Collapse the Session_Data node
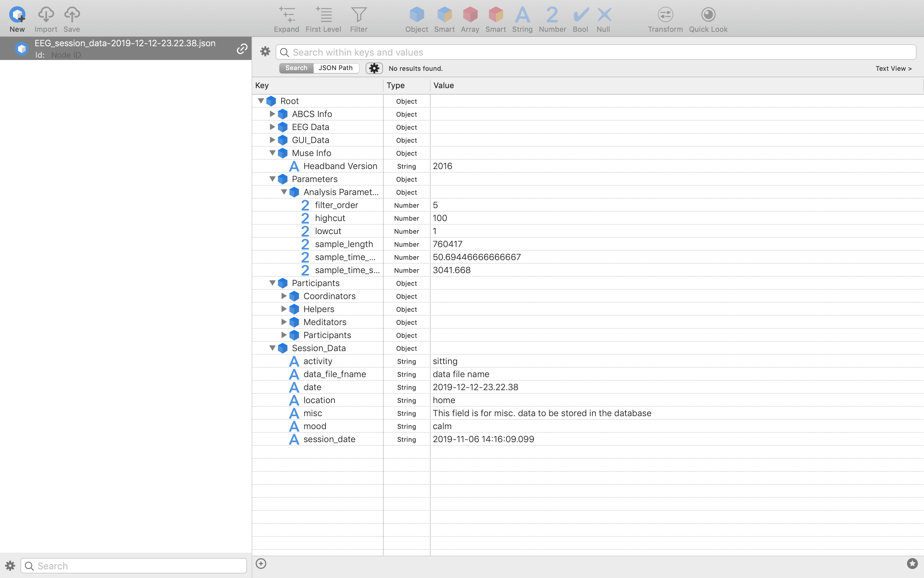This screenshot has height=578, width=924. coord(272,348)
